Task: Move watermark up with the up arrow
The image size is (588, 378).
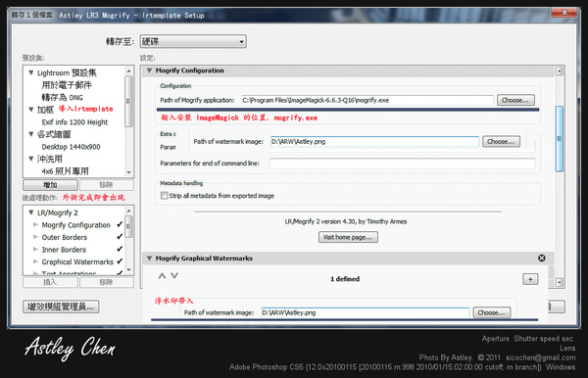Action: point(162,276)
